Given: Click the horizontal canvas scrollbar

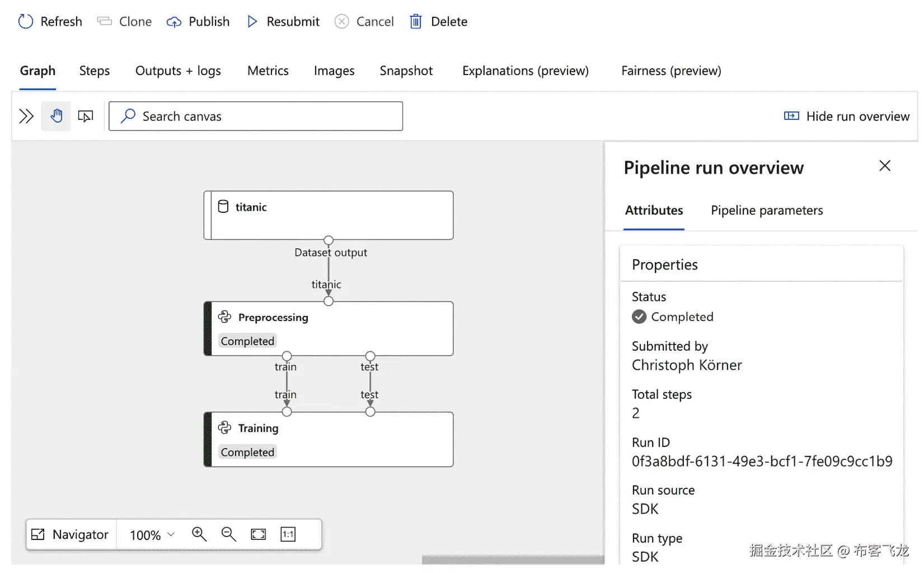Looking at the screenshot, I should click(513, 560).
